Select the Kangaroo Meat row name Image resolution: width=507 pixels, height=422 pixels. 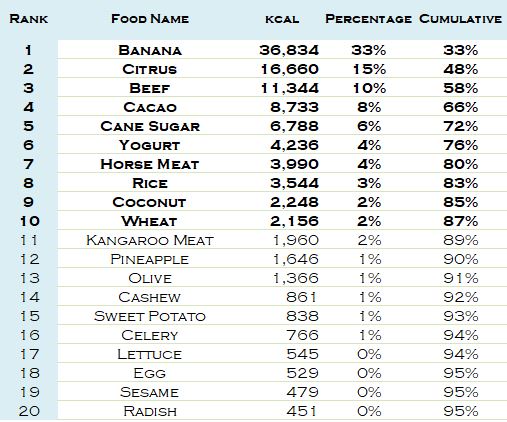click(x=150, y=240)
